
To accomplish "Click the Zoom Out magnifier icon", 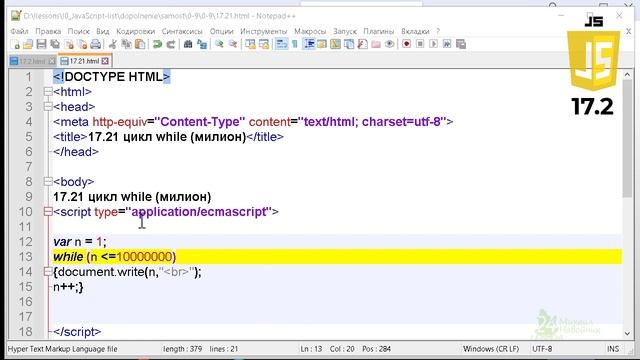I will click(233, 44).
